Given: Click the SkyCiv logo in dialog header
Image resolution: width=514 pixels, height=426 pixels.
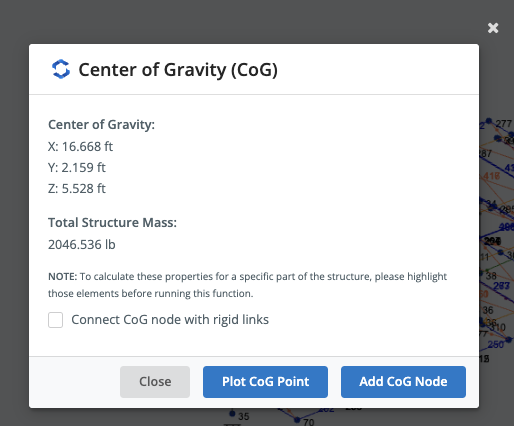Looking at the screenshot, I should pos(61,69).
